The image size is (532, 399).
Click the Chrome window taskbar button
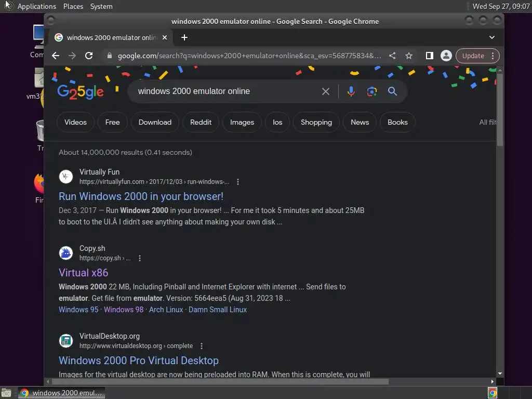click(x=61, y=393)
